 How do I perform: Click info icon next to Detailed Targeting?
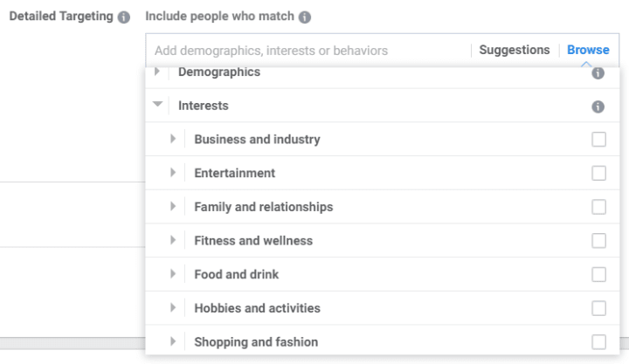123,17
